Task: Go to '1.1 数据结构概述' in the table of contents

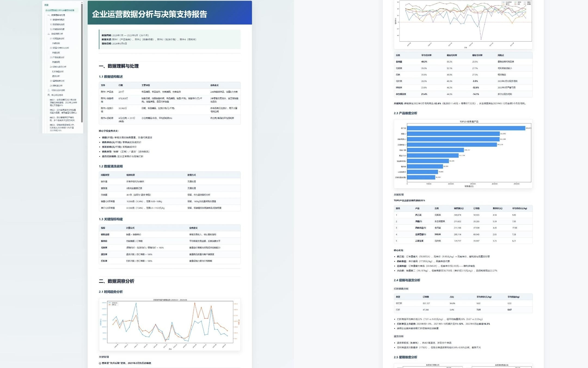Action: tap(57, 20)
